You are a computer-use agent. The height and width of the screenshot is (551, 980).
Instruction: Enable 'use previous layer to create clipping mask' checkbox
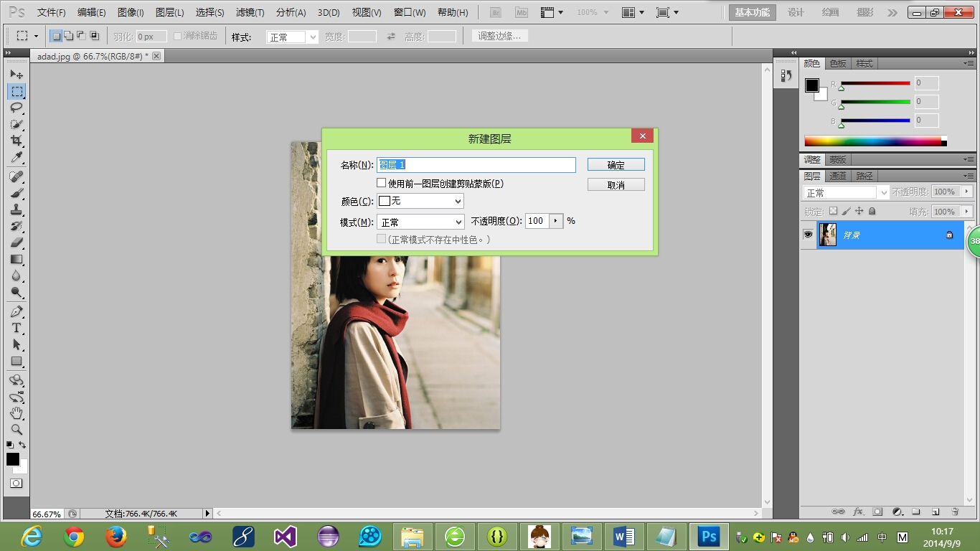[x=382, y=184]
